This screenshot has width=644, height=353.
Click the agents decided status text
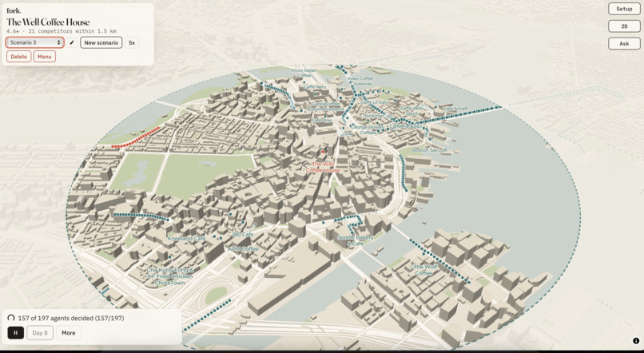coord(71,318)
